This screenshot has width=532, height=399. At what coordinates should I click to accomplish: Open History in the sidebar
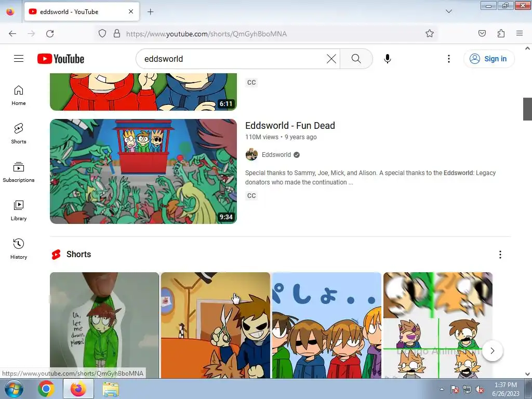(x=19, y=249)
